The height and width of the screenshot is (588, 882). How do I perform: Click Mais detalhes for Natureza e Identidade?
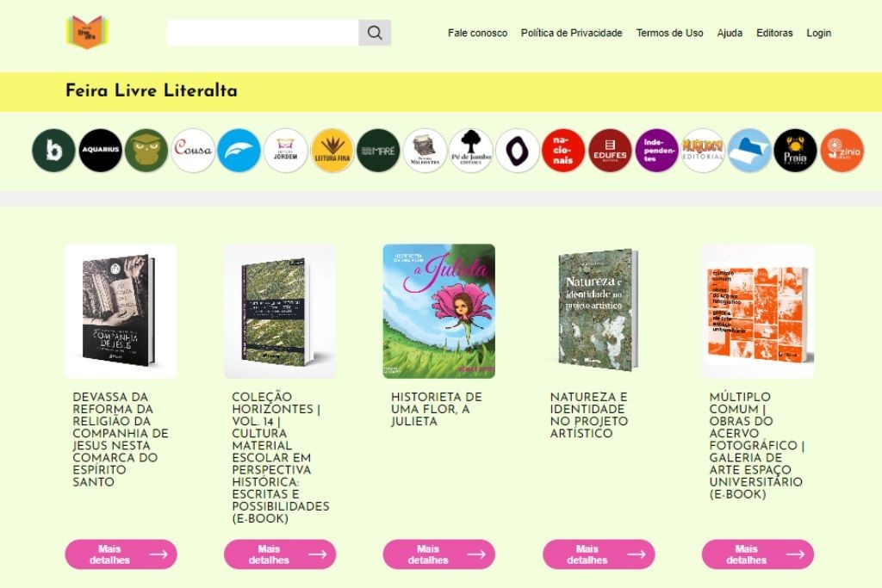pyautogui.click(x=599, y=554)
